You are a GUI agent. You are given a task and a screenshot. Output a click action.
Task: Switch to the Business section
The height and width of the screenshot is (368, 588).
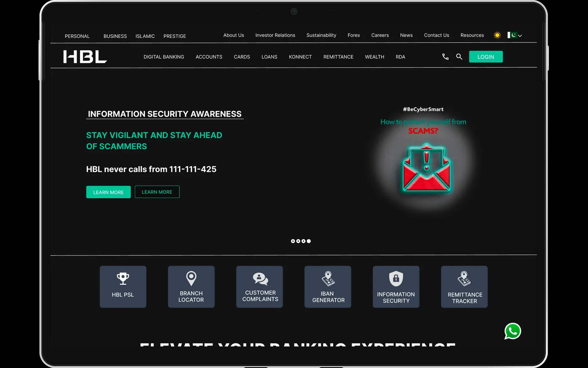point(115,36)
